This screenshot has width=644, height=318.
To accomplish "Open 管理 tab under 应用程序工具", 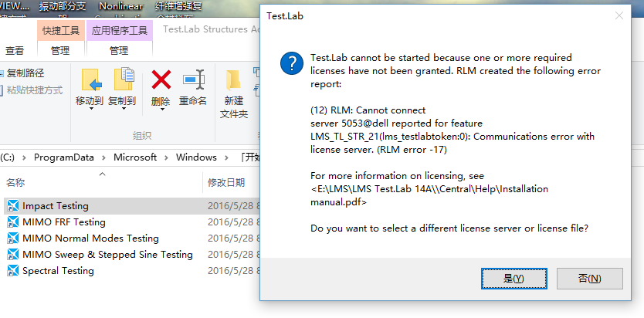I will coord(118,50).
